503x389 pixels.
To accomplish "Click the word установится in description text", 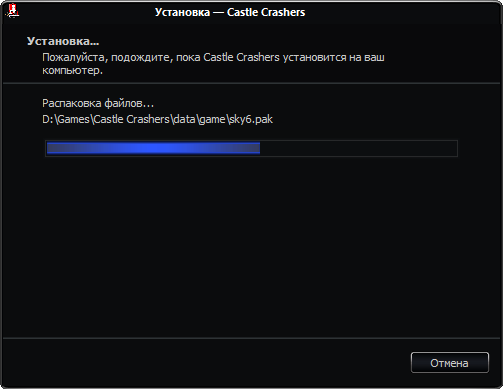I will point(314,58).
